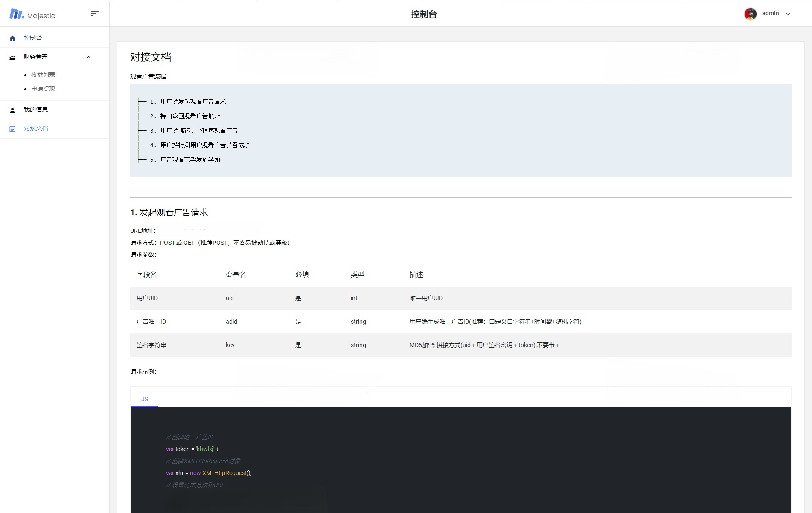Image resolution: width=812 pixels, height=513 pixels.
Task: Open 申请提现 from the sidebar
Action: [x=43, y=89]
